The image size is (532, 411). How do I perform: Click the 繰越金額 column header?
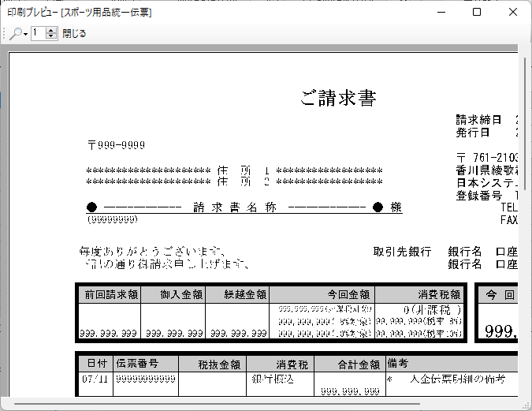click(x=237, y=294)
